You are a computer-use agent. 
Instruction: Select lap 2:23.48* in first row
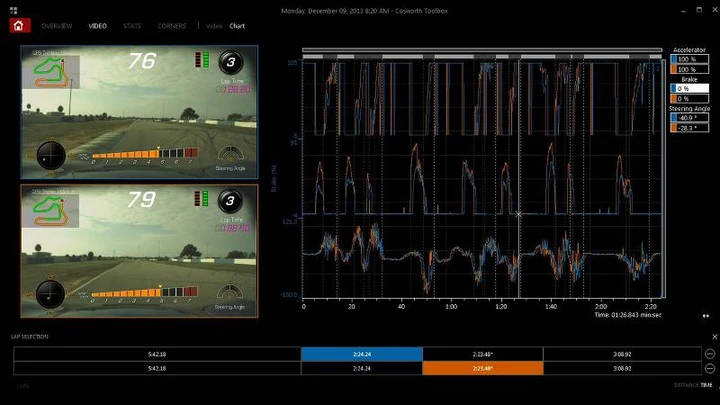(x=483, y=354)
